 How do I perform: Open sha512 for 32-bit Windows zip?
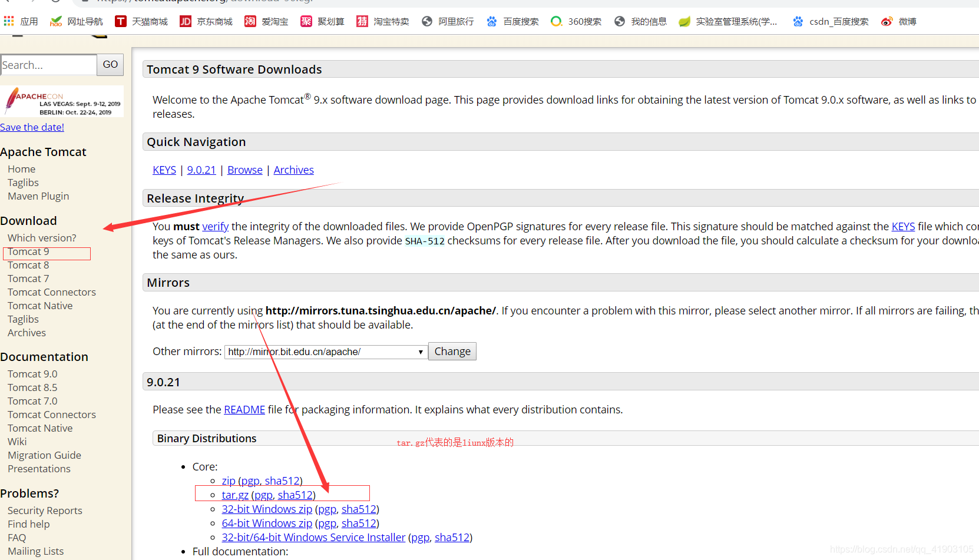(359, 509)
